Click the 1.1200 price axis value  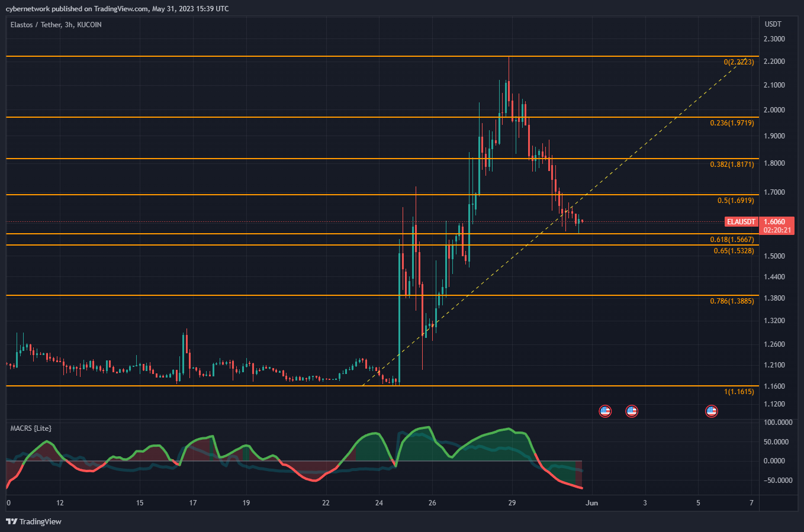coord(774,404)
